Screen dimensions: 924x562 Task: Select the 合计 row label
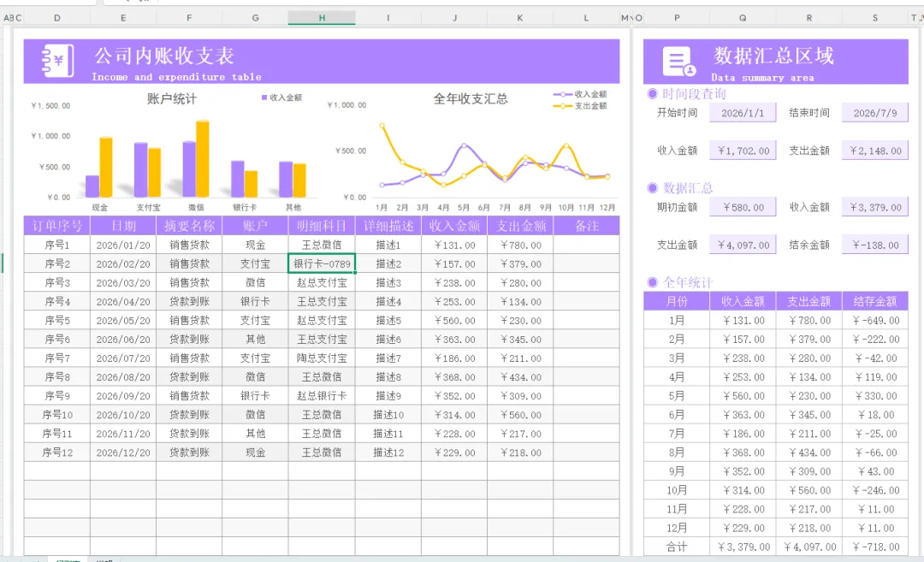(x=677, y=547)
